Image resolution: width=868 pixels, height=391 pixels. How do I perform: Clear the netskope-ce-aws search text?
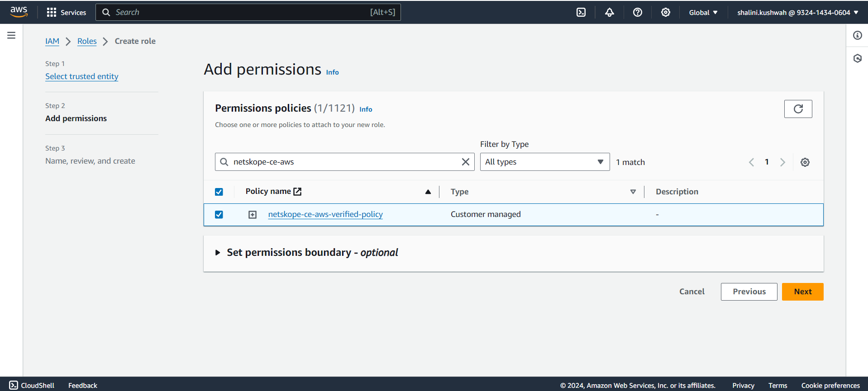tap(465, 162)
